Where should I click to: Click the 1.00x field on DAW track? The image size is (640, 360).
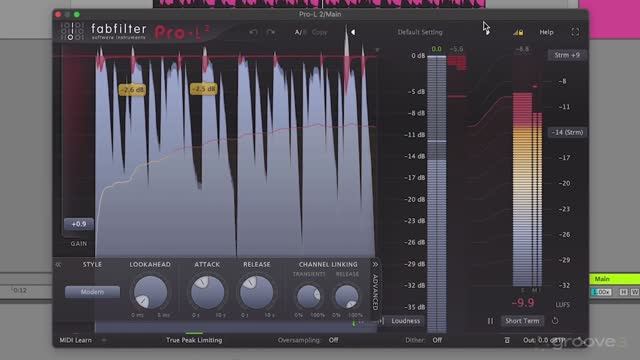602,292
